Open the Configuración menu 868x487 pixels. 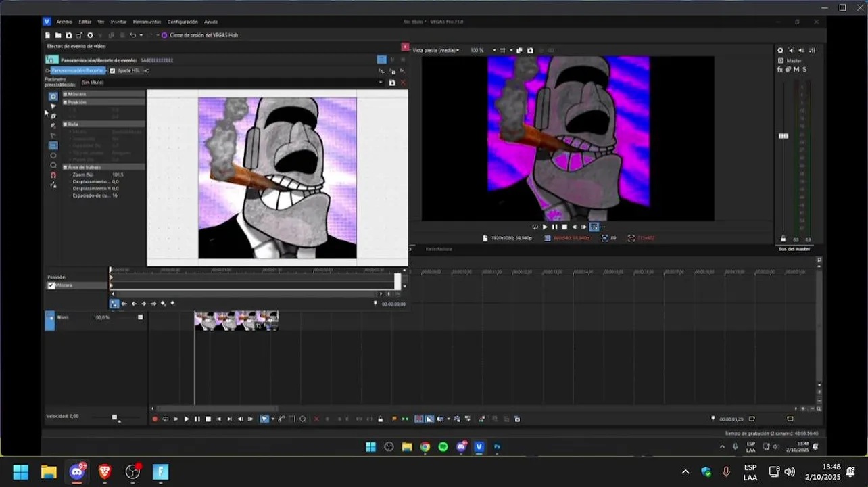(183, 22)
